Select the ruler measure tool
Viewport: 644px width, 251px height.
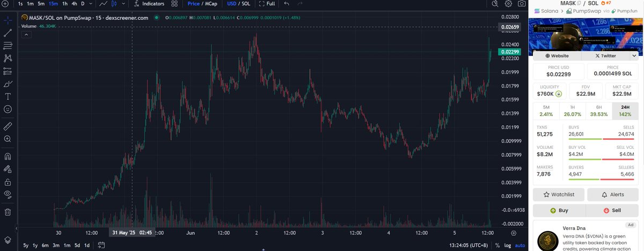[8, 127]
